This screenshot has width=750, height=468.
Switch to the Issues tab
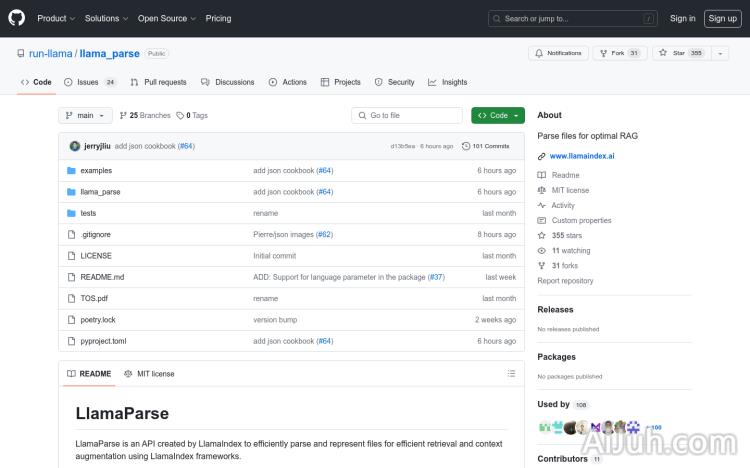89,82
